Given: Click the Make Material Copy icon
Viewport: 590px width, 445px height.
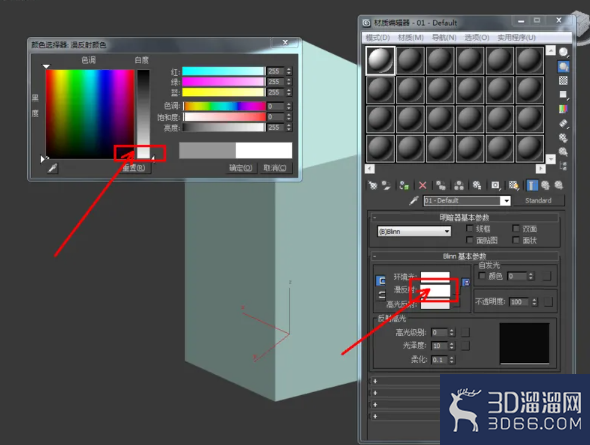Looking at the screenshot, I should pyautogui.click(x=441, y=185).
